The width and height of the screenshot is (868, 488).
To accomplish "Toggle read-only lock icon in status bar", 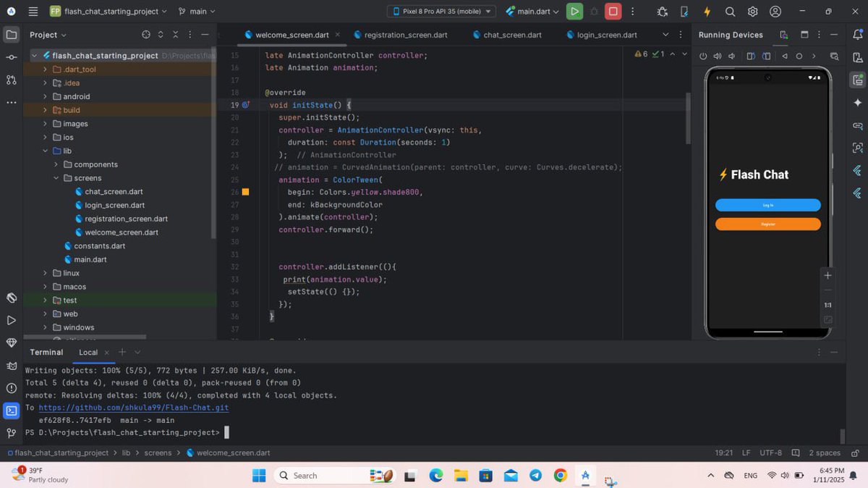I will pos(855,453).
